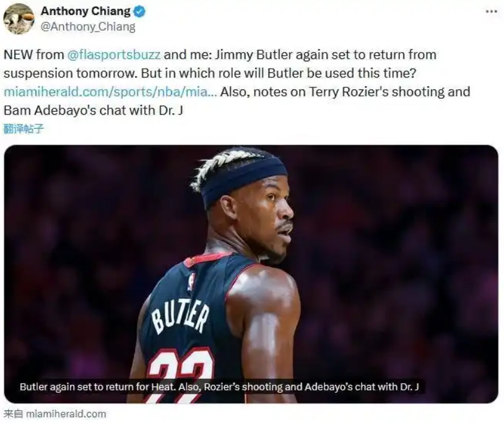
Task: Open the @flasportsbuzz mention
Action: click(114, 54)
